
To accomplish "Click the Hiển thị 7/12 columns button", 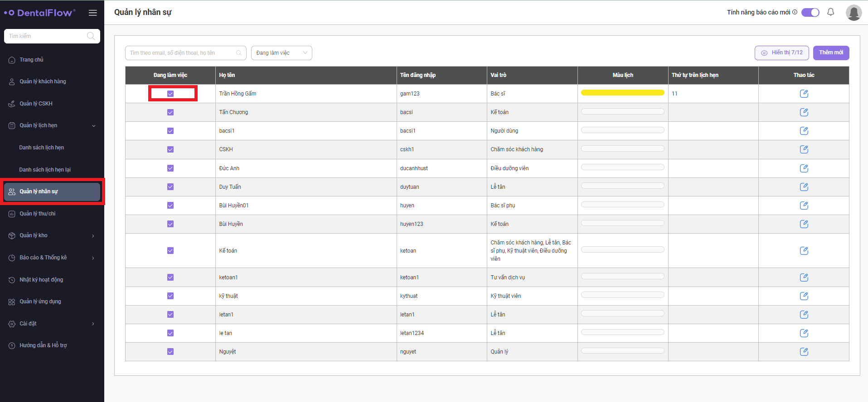I will 782,53.
